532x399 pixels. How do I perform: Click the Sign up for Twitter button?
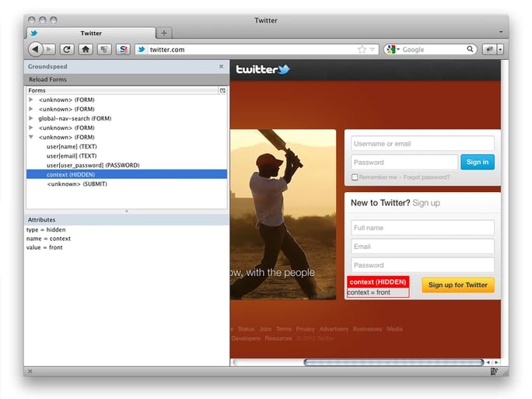coord(458,285)
